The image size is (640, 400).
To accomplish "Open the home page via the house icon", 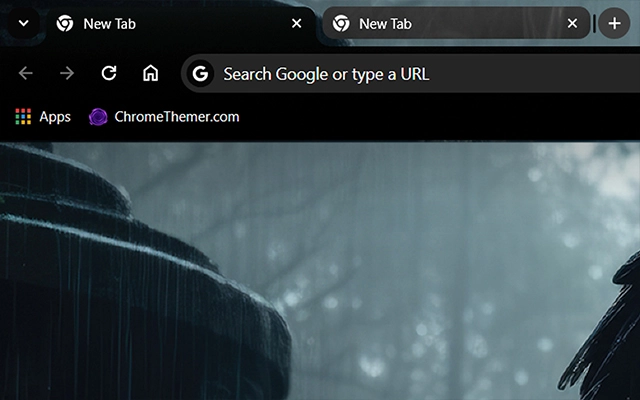I will (151, 73).
